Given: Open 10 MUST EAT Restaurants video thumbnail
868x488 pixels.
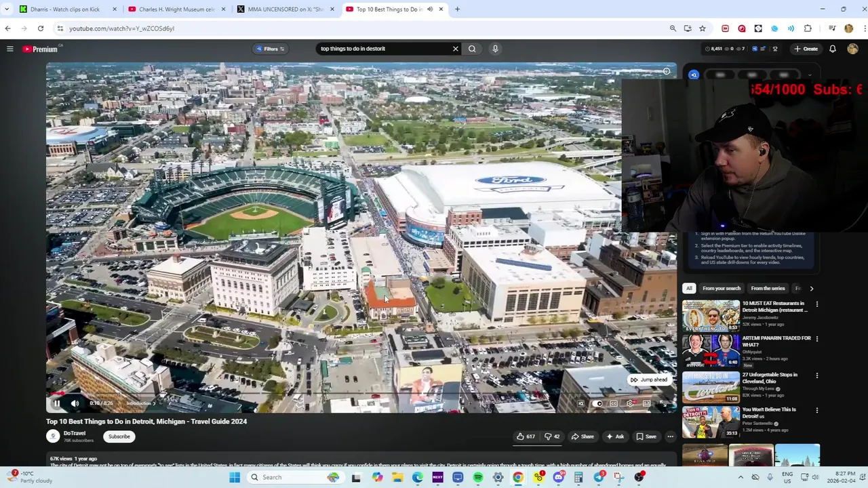Looking at the screenshot, I should pyautogui.click(x=711, y=316).
